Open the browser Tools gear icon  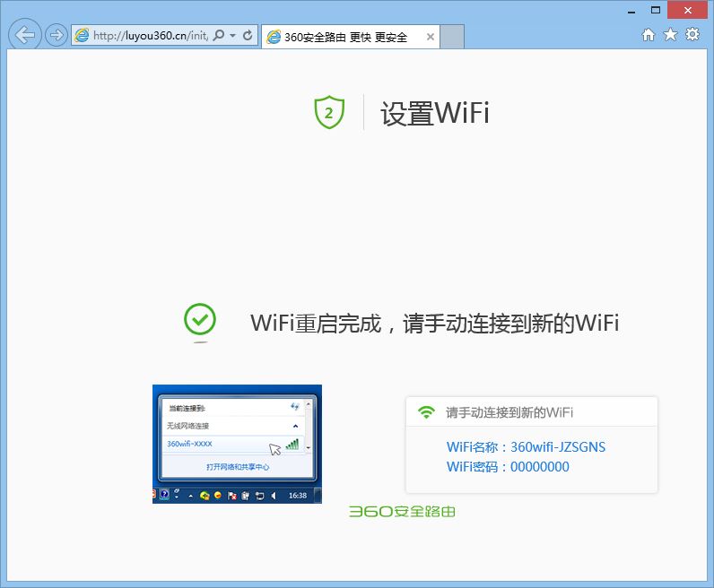tap(692, 35)
